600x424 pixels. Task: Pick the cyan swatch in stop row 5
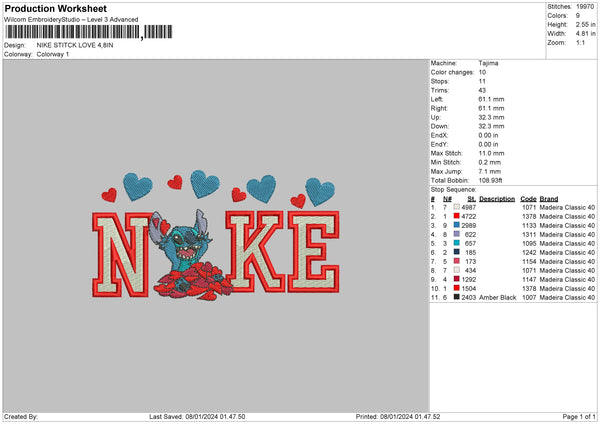[457, 243]
